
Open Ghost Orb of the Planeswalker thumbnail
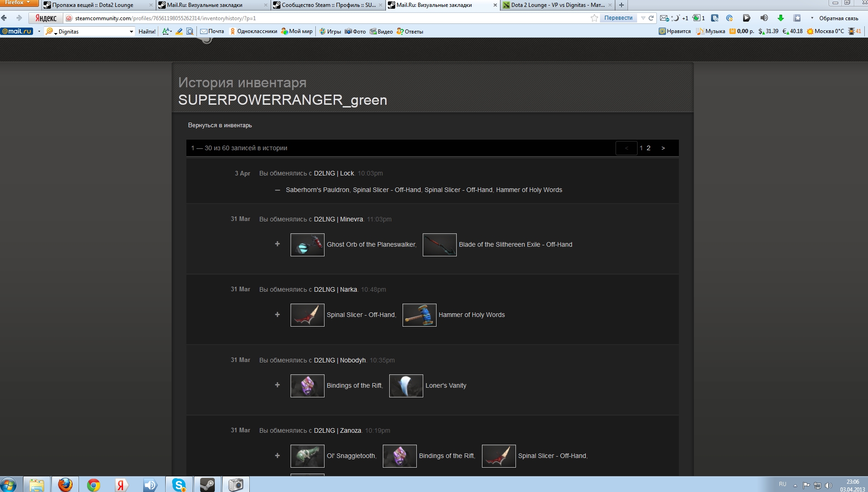[308, 245]
